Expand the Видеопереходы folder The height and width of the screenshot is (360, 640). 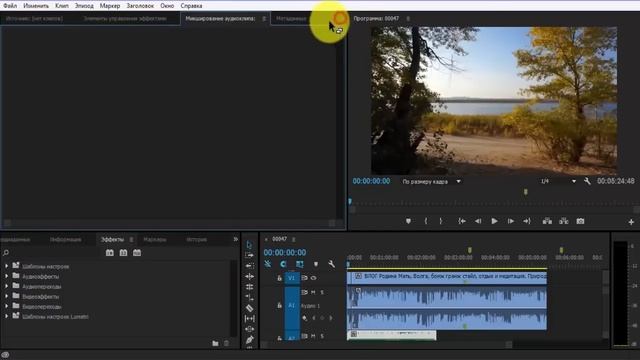[x=7, y=306]
